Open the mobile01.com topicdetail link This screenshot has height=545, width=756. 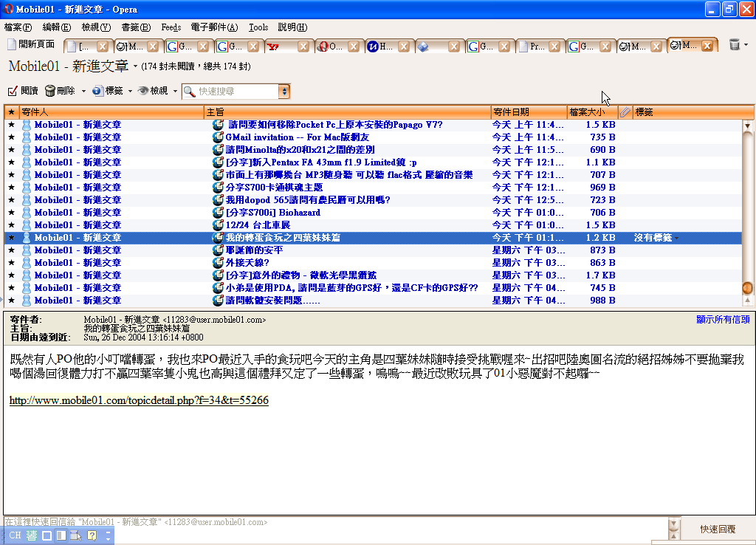139,400
